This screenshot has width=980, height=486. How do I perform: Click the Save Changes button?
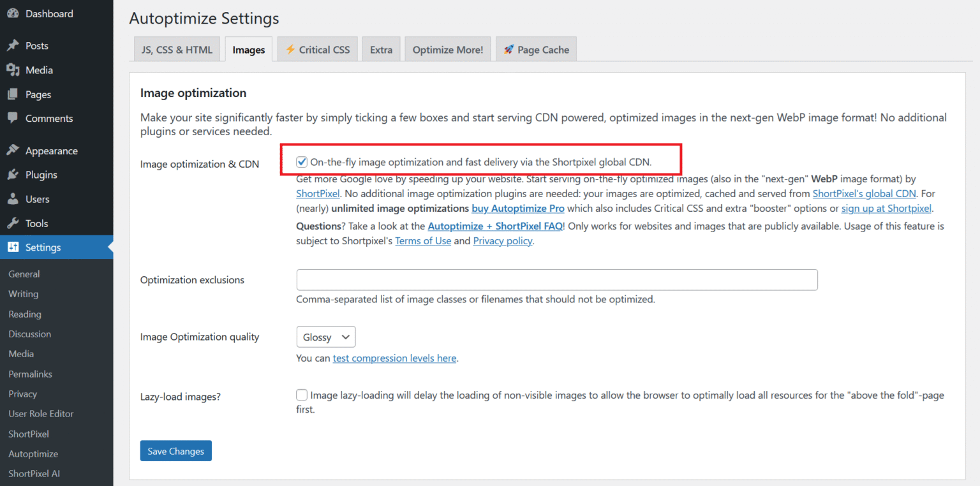pyautogui.click(x=175, y=450)
